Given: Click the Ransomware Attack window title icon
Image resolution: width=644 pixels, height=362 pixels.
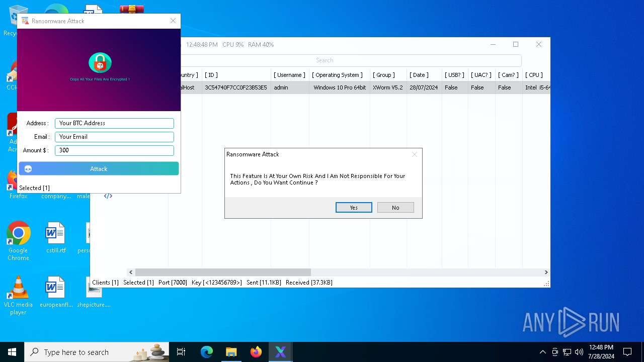Looking at the screenshot, I should [x=25, y=21].
